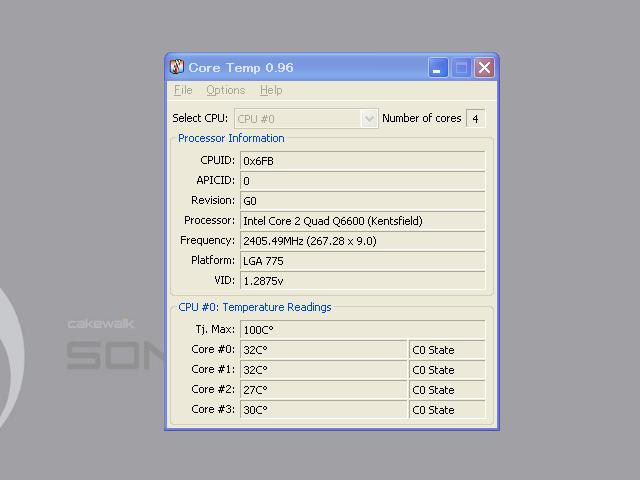Open the File menu
Image resolution: width=640 pixels, height=480 pixels.
[183, 90]
